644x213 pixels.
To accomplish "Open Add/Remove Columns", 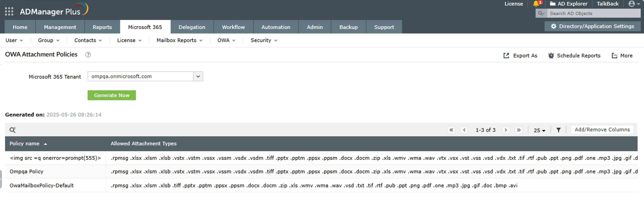I will [x=602, y=130].
